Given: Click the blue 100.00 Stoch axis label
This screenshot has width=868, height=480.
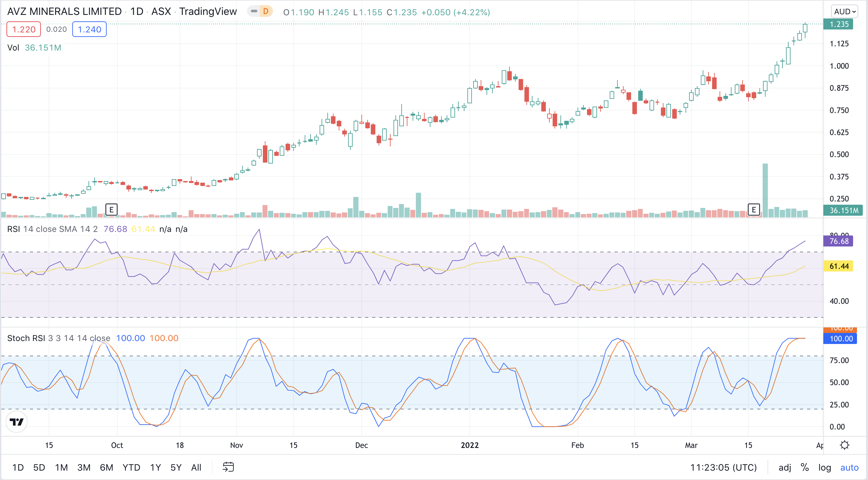Looking at the screenshot, I should (x=840, y=339).
